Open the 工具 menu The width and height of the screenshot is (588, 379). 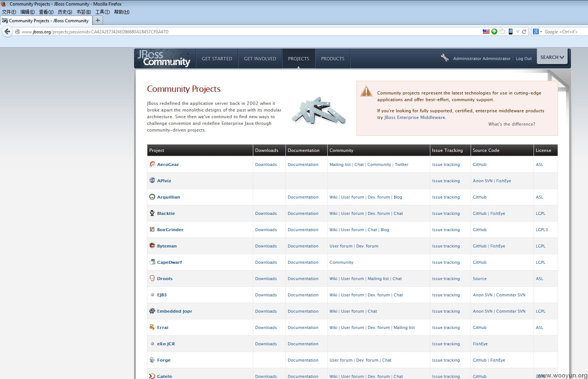(x=103, y=12)
